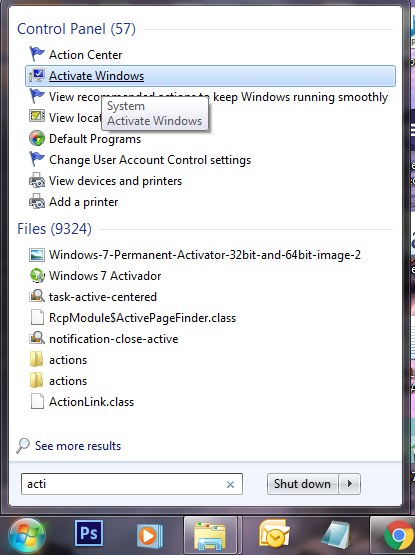Open Photoshop from the taskbar
The image size is (415, 555).
coord(89,533)
